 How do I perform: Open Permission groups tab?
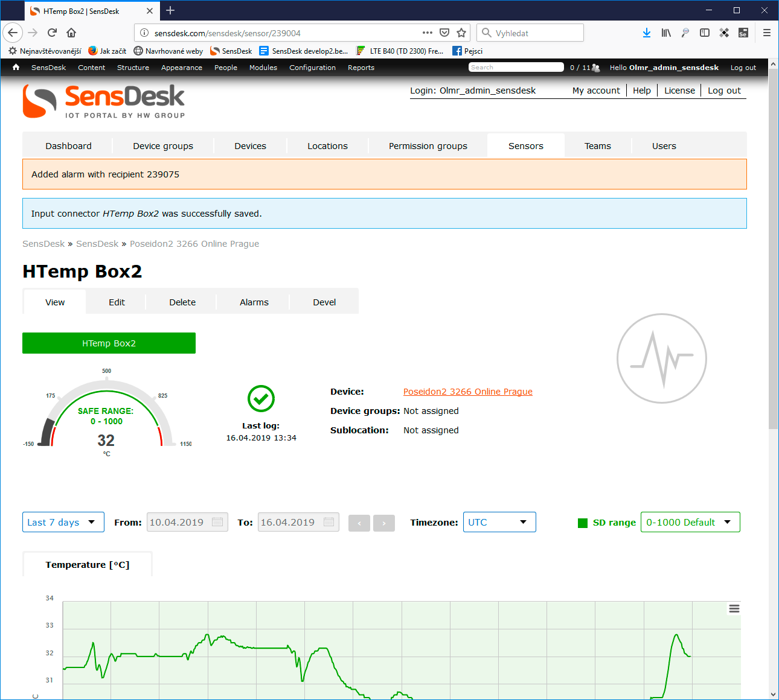(x=428, y=145)
